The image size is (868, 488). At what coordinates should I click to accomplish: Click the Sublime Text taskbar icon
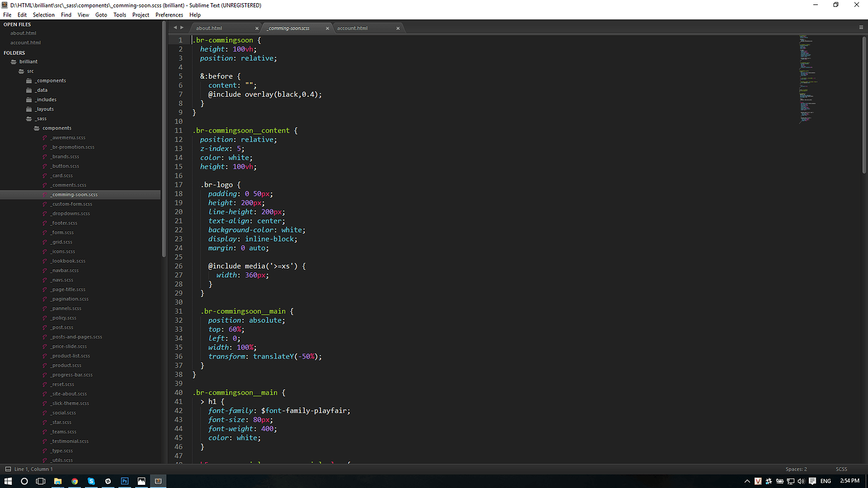click(x=159, y=481)
